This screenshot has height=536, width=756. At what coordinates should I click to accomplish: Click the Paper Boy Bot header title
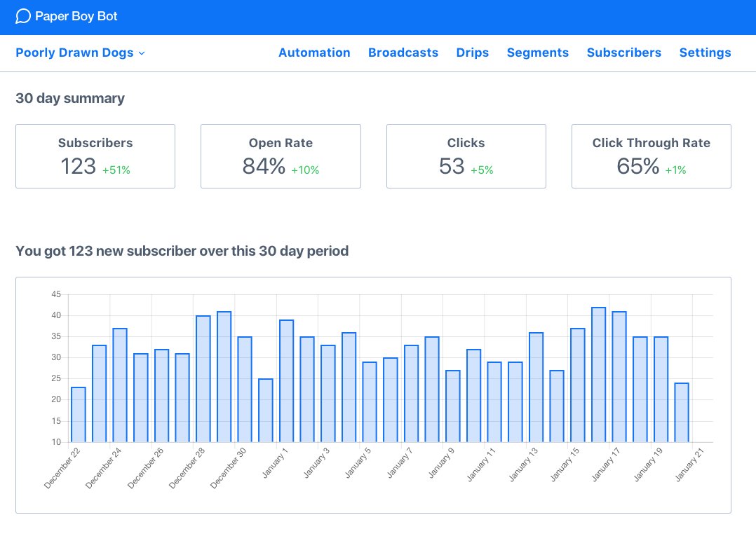76,17
